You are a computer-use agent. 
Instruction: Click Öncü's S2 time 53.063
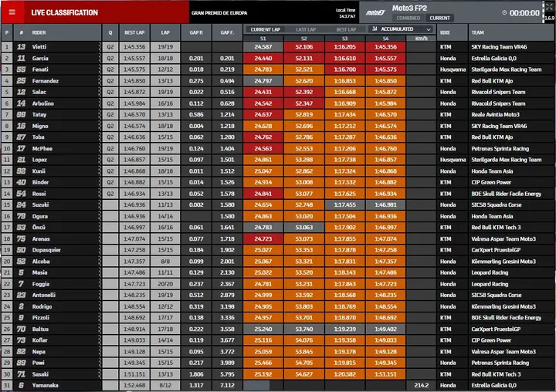pos(304,227)
